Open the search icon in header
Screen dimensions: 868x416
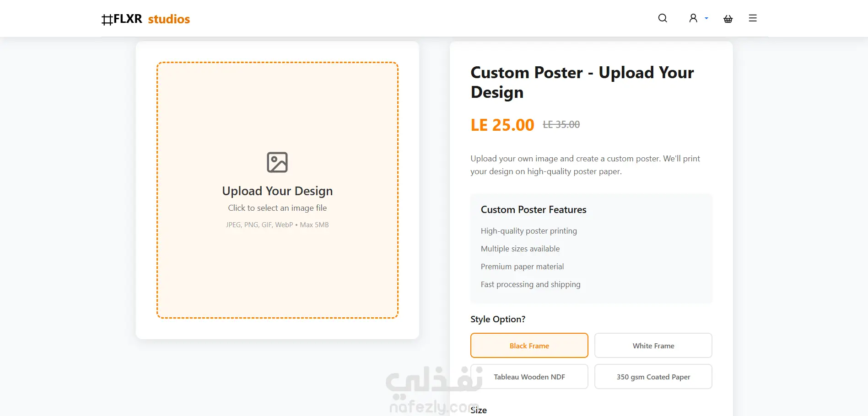point(662,18)
